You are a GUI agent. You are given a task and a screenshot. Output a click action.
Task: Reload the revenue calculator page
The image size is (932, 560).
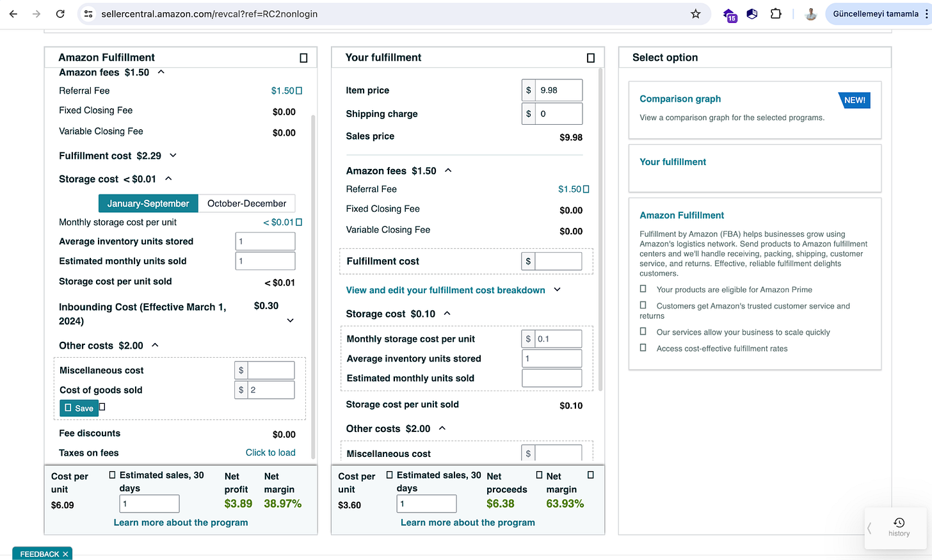(60, 13)
